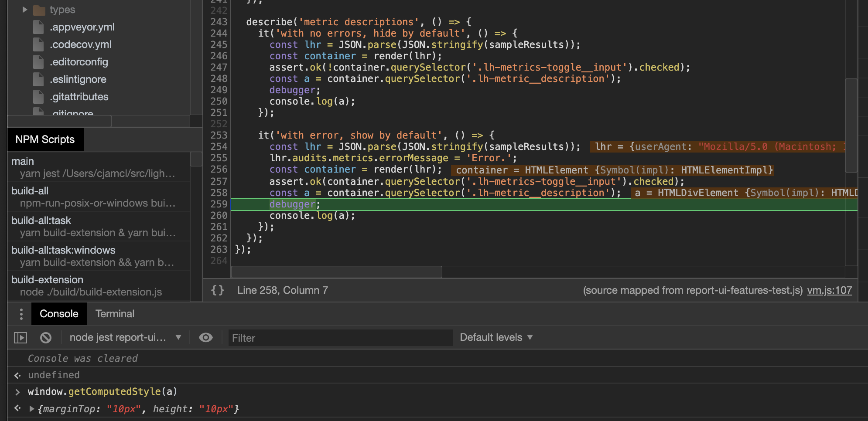Viewport: 868px width, 421px height.
Task: Click the .appveyor.yml file icon
Action: tap(38, 27)
